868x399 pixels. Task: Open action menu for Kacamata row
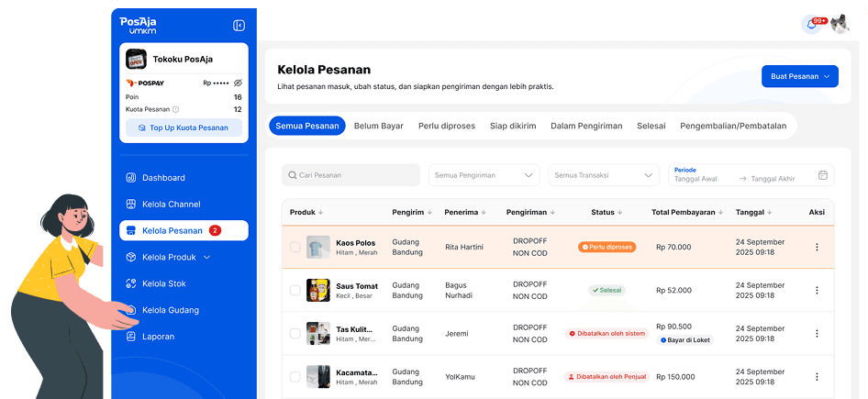coord(817,377)
